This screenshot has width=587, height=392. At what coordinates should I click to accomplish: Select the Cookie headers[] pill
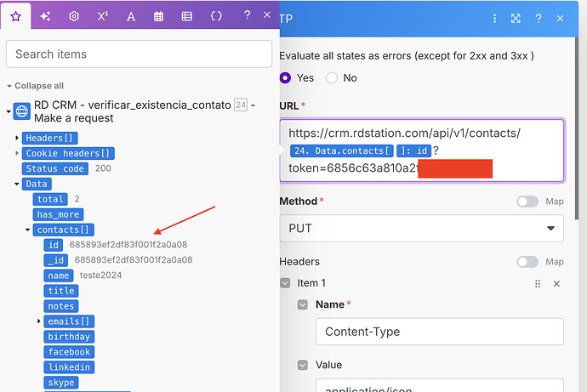pyautogui.click(x=68, y=153)
